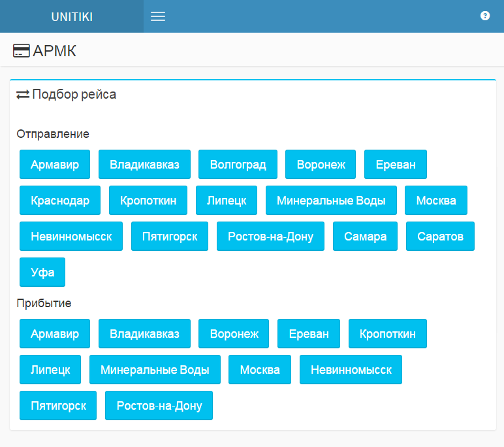Image resolution: width=504 pixels, height=447 pixels.
Task: Select Уфа departure button
Action: [42, 272]
